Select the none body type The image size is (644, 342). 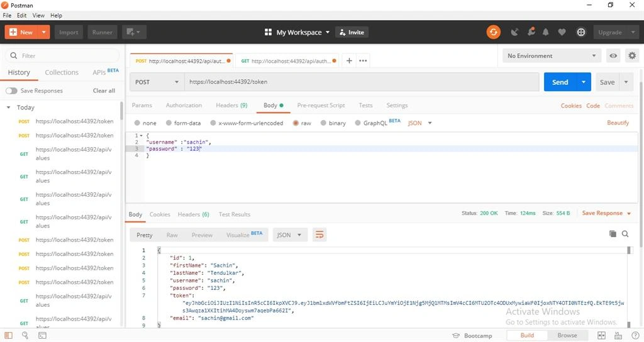click(x=137, y=123)
